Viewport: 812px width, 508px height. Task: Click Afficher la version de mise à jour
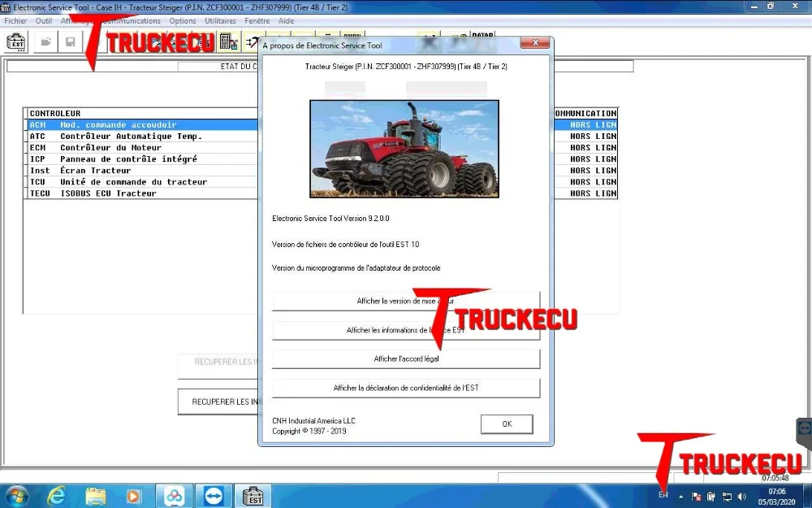pyautogui.click(x=406, y=302)
